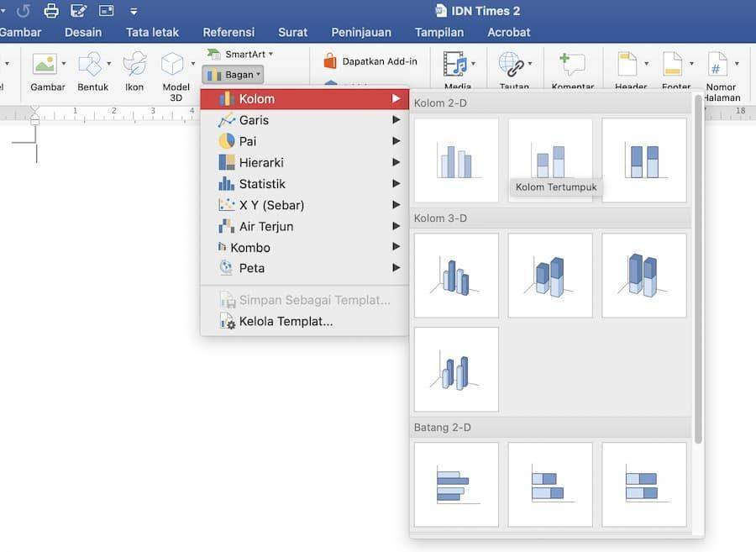Open the Hierarki chart submenu

[x=305, y=162]
